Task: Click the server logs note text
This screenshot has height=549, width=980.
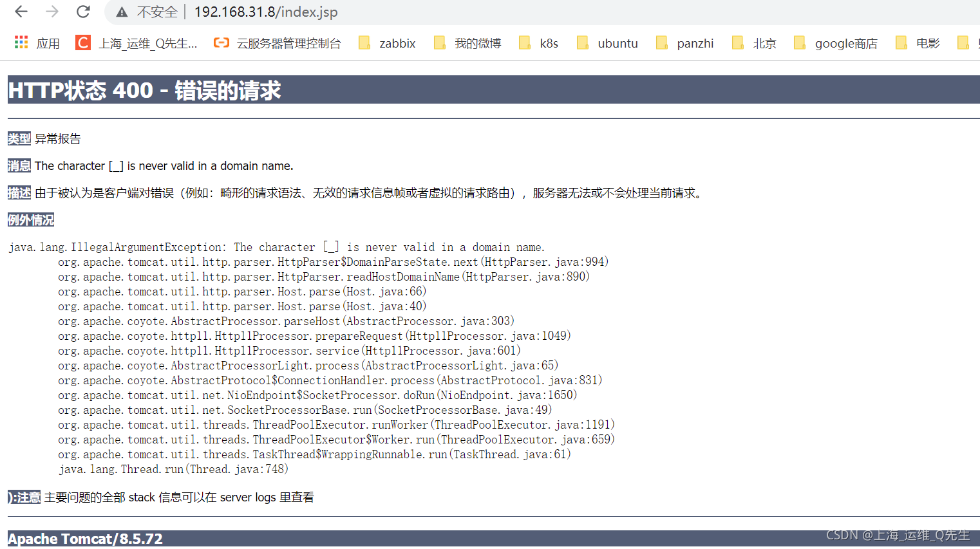Action: point(179,497)
